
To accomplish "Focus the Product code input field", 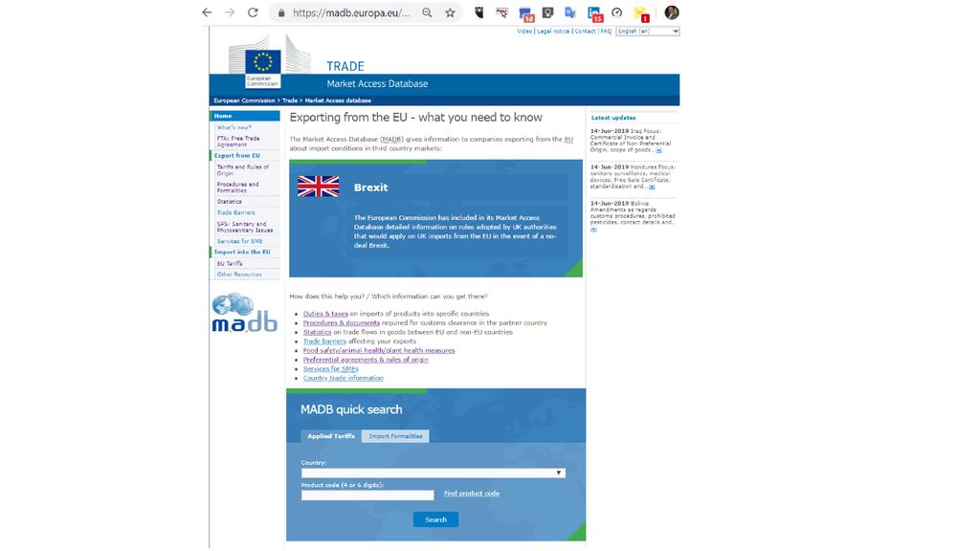I will (x=367, y=495).
